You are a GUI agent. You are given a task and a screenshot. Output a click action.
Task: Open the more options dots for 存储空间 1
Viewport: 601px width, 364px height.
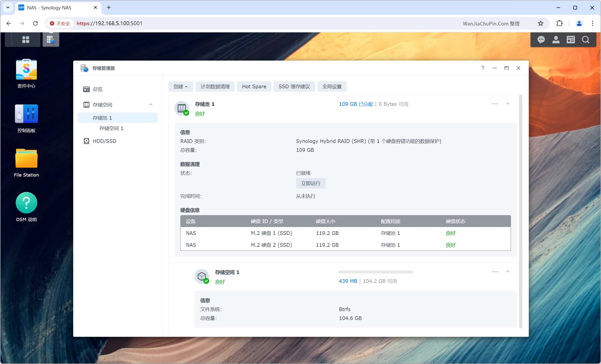coord(495,272)
